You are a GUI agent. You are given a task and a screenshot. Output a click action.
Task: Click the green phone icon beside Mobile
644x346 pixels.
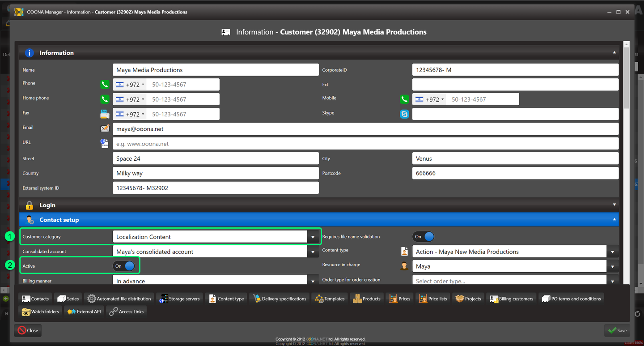tap(404, 99)
